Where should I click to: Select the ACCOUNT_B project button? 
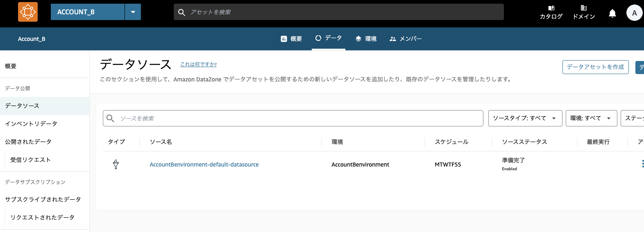[x=88, y=12]
